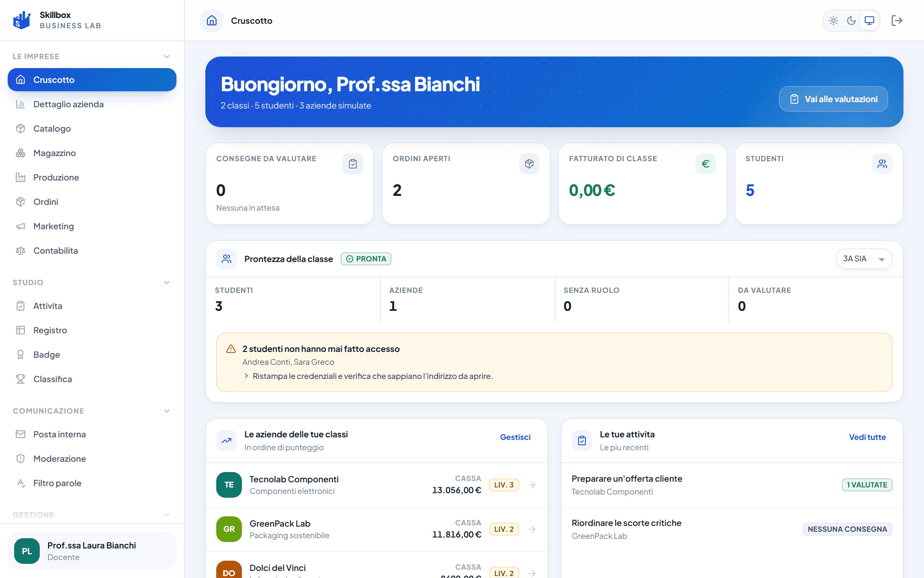Click the logout icon in the header
This screenshot has height=578, width=924.
[897, 21]
